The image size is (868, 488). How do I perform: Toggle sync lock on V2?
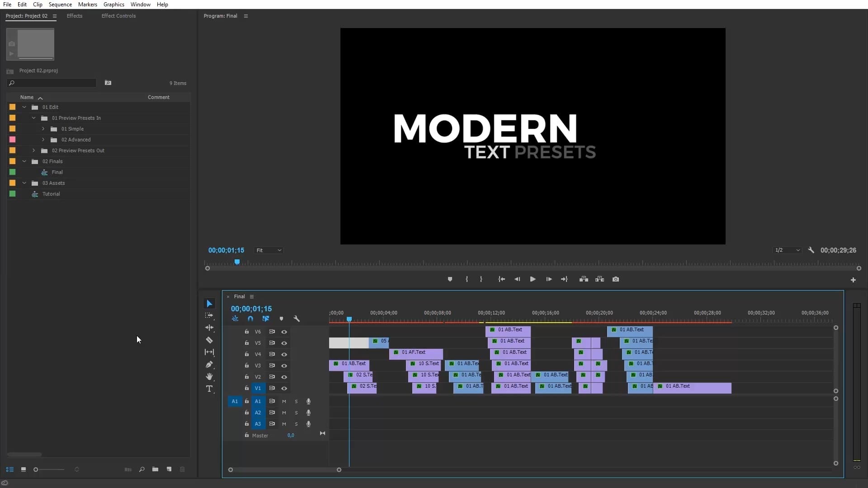tap(272, 377)
